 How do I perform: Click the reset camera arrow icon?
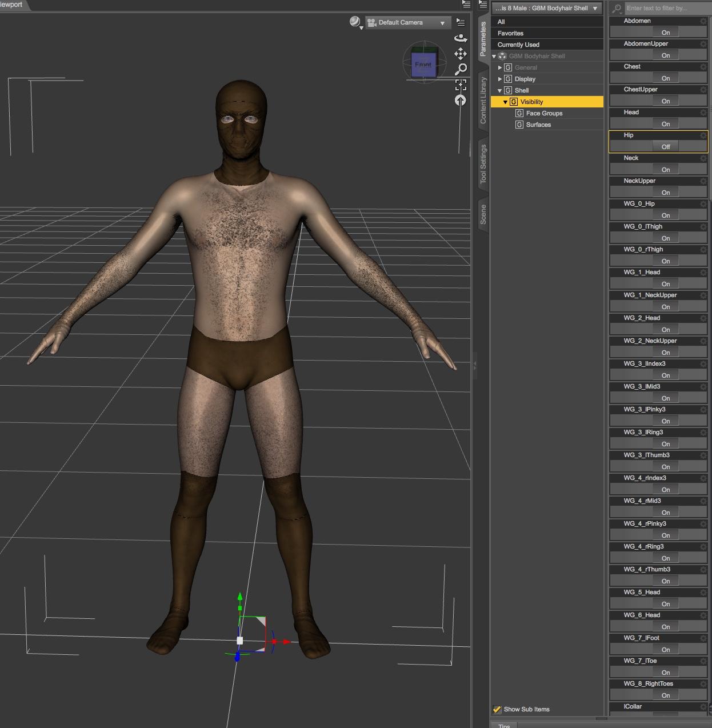tap(461, 101)
